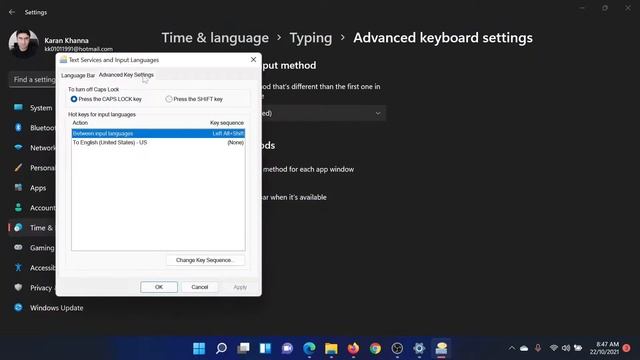The width and height of the screenshot is (640, 360).
Task: Open Teams Chat icon on taskbar
Action: point(287,348)
